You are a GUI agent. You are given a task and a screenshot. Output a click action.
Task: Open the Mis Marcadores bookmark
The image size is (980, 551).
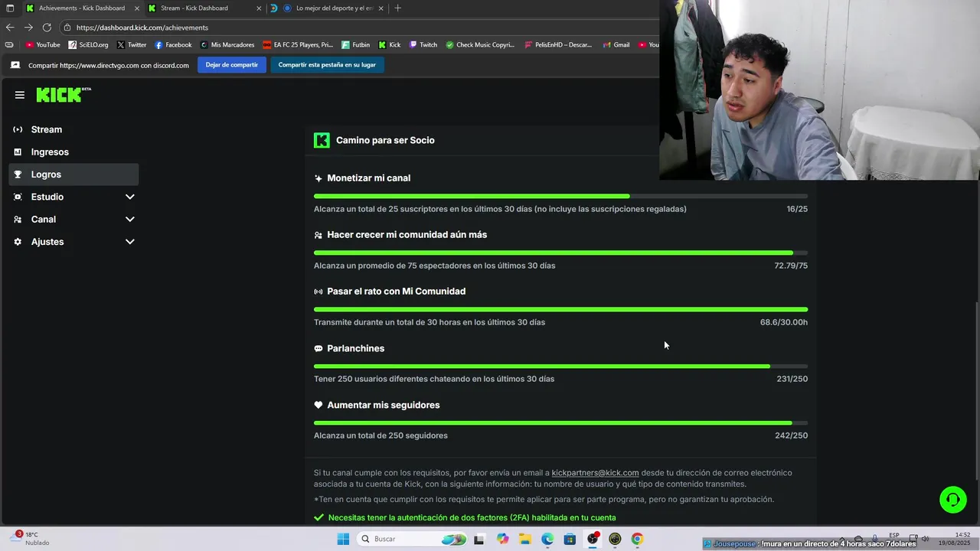pyautogui.click(x=227, y=45)
